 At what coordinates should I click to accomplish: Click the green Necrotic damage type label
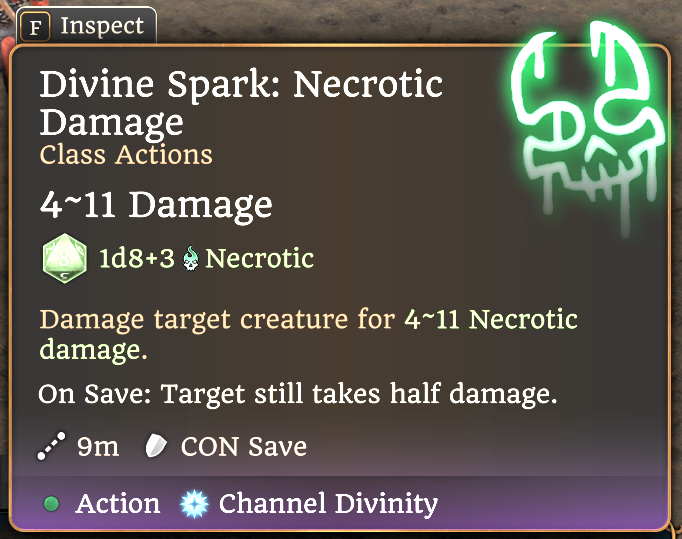(x=260, y=258)
